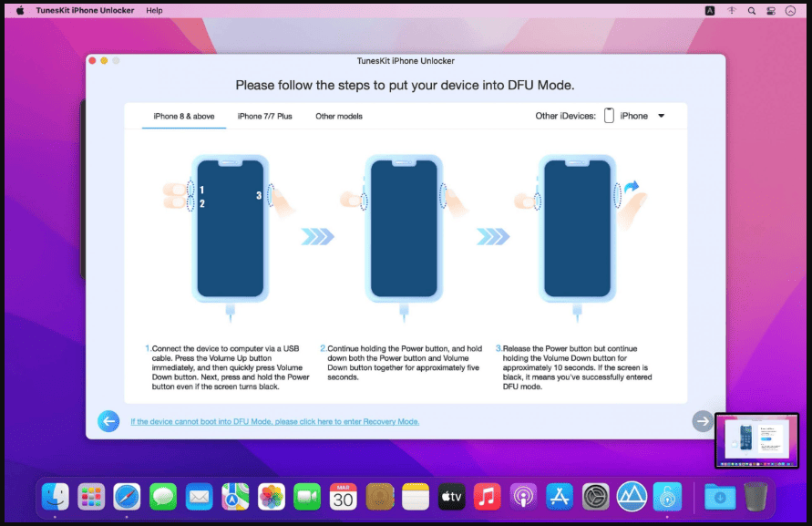Image resolution: width=812 pixels, height=526 pixels.
Task: Open System Preferences from the dock
Action: [595, 497]
